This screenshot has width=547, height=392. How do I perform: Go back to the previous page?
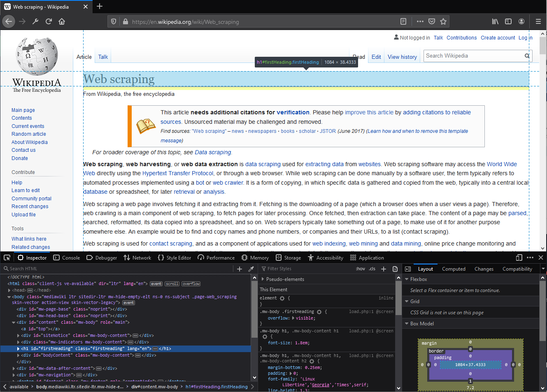pos(9,21)
